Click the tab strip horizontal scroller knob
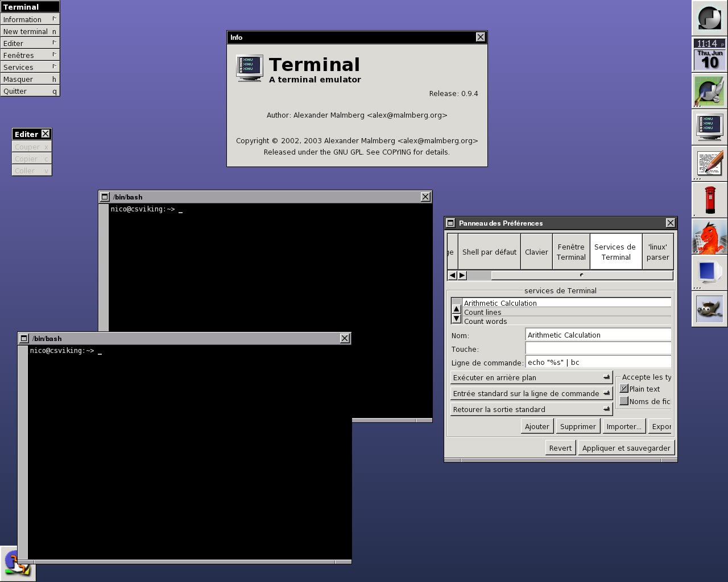This screenshot has height=582, width=728. pos(582,275)
